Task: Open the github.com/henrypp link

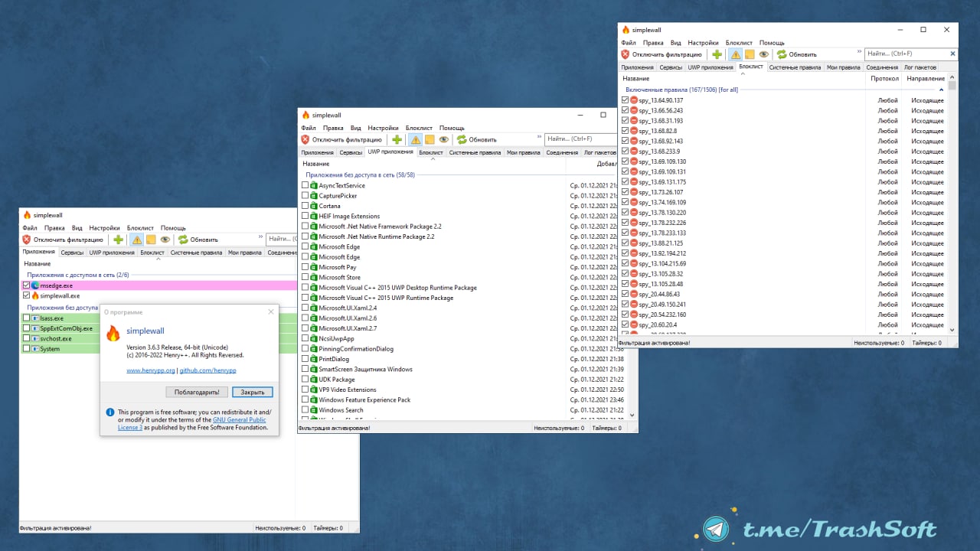Action: 208,370
